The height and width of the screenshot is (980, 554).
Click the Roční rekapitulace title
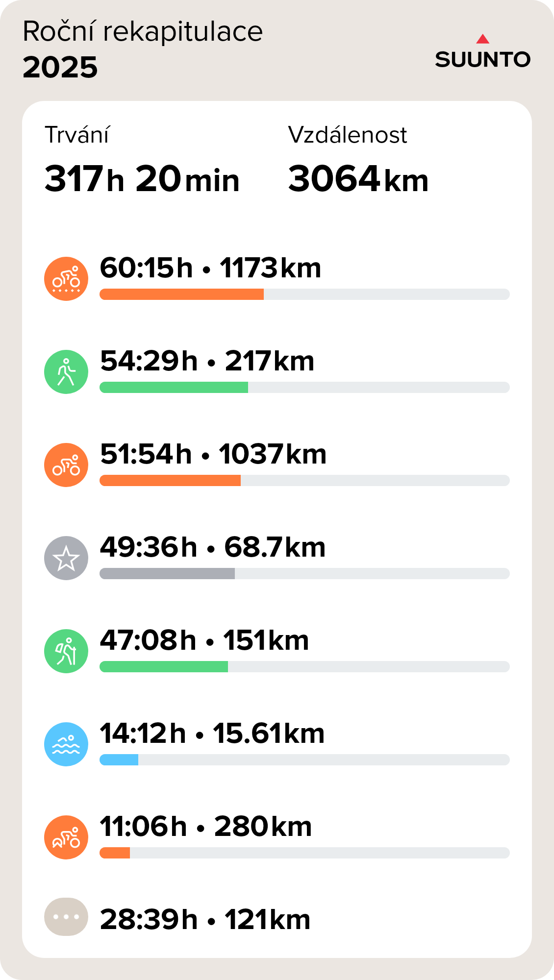point(143,31)
